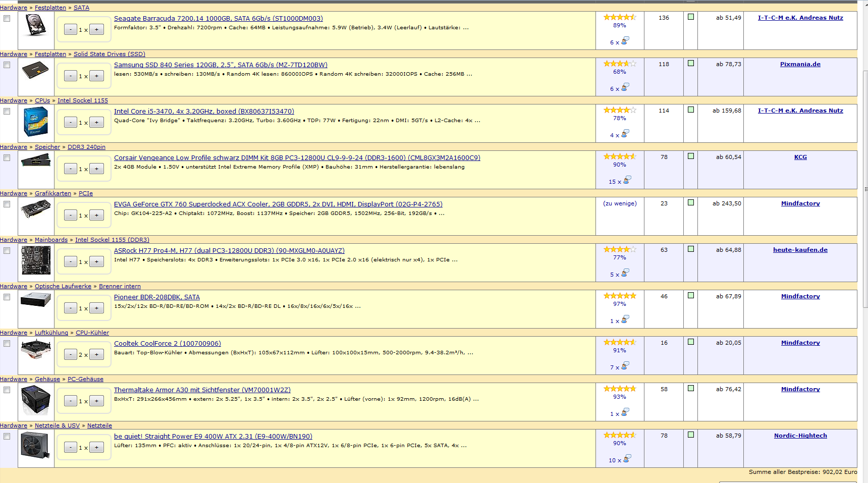
Task: Decrease quantity of be quiet! Straight Power E9
Action: [71, 447]
